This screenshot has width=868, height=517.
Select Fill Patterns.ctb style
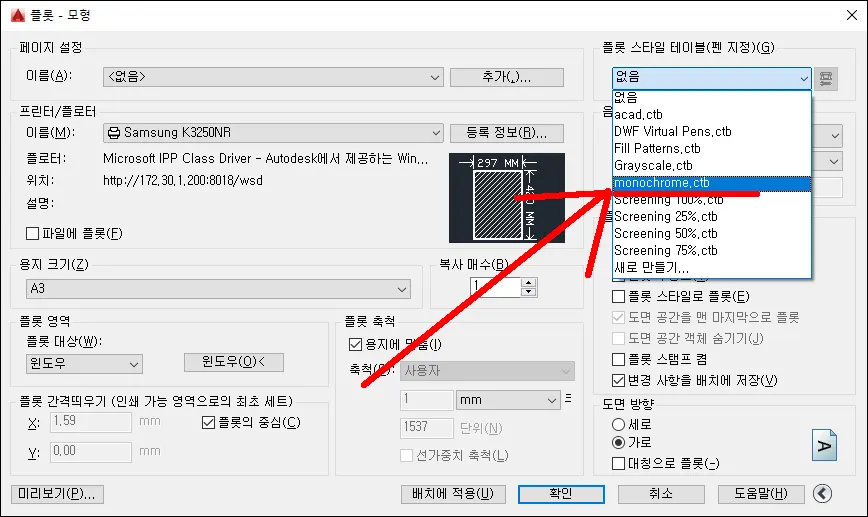coord(711,148)
